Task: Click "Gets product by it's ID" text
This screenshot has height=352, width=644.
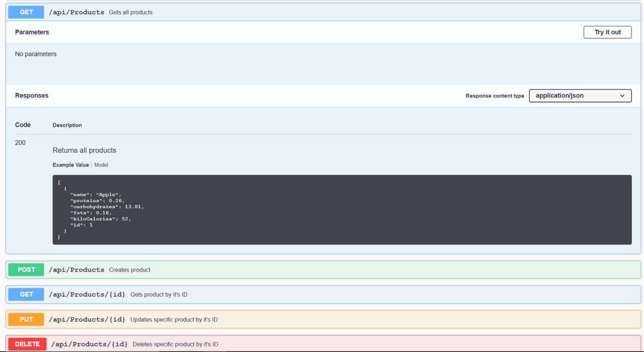Action: (x=159, y=294)
